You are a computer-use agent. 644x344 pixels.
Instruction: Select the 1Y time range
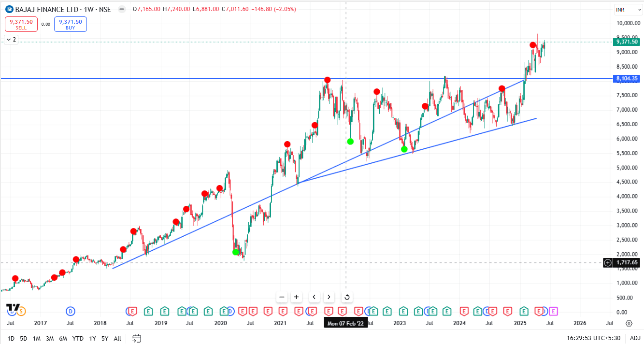92,339
